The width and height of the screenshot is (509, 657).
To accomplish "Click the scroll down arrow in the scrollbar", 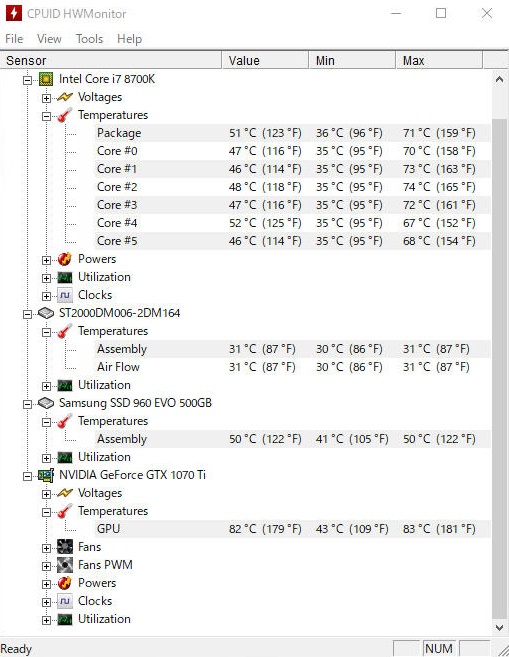I will coord(499,627).
